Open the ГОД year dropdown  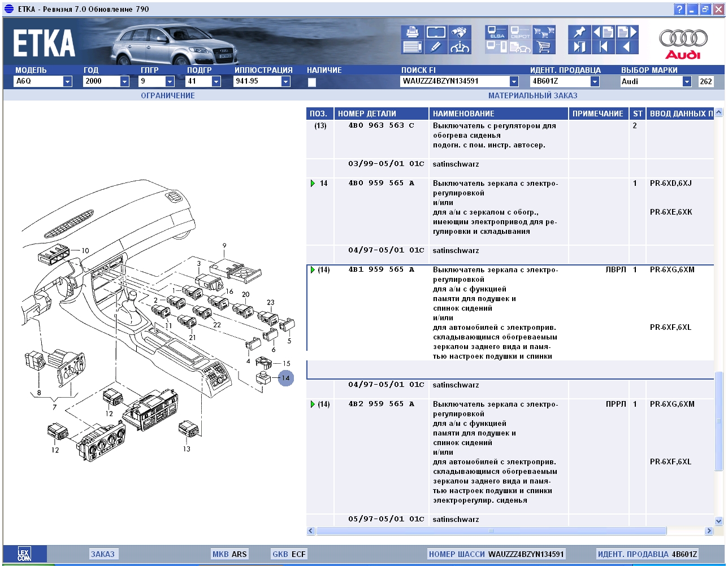[124, 81]
